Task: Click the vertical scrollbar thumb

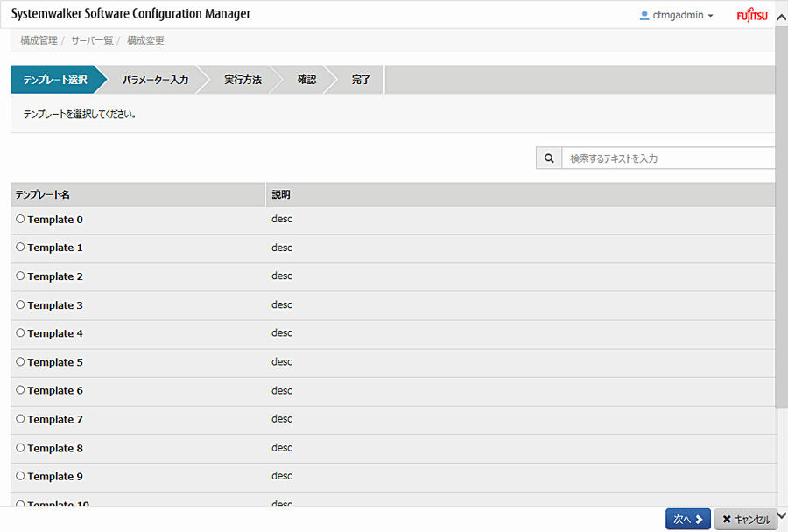Action: pos(782,217)
